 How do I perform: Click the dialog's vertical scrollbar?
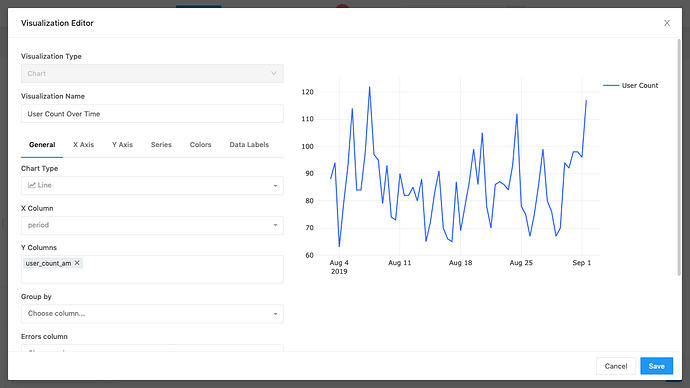pos(679,157)
